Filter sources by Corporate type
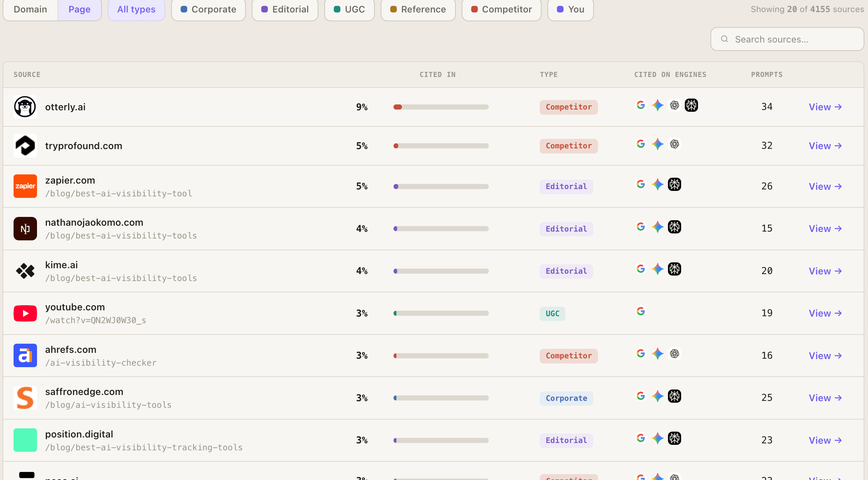The width and height of the screenshot is (868, 480). (x=208, y=10)
